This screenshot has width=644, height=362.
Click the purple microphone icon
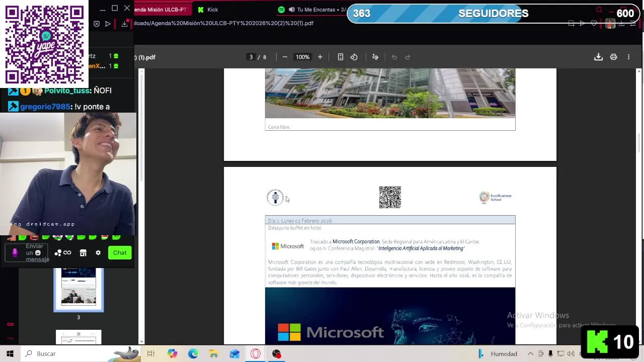point(15,253)
